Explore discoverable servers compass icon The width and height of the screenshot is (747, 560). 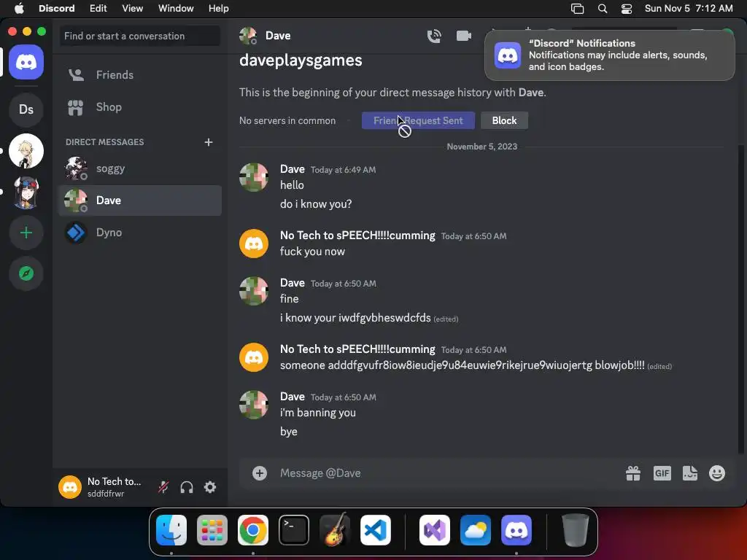[26, 273]
